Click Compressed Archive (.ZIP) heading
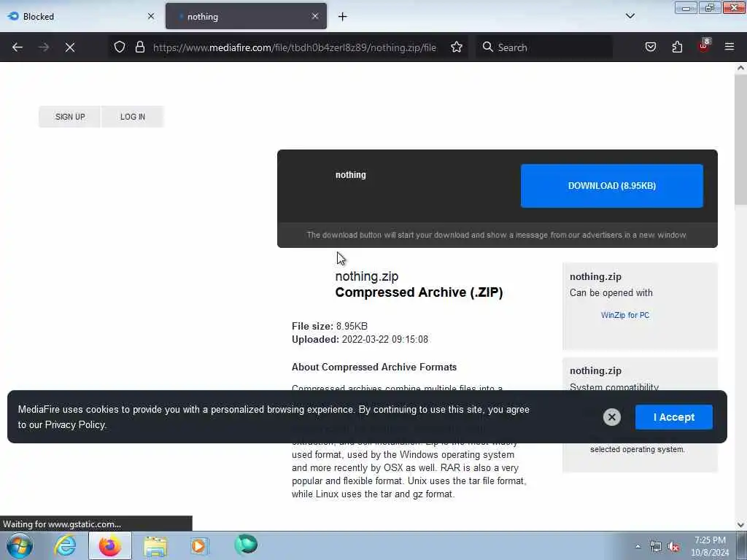Screen dimensions: 747x560 point(419,292)
